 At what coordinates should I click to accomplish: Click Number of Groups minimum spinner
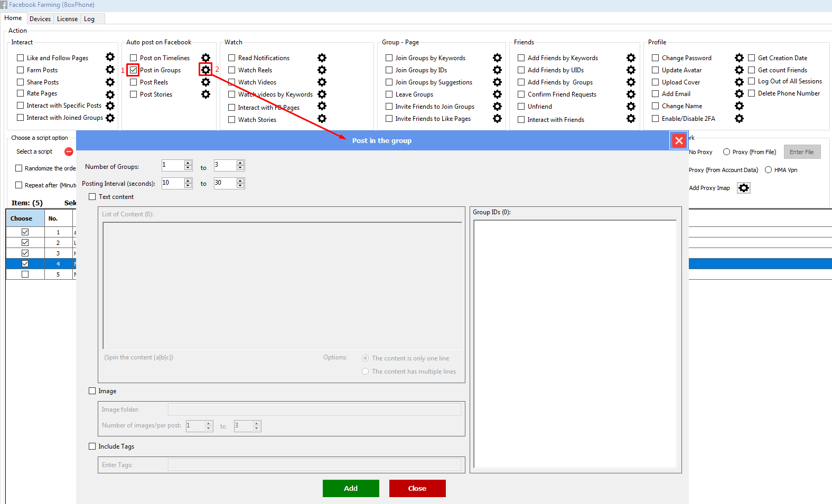coord(177,165)
